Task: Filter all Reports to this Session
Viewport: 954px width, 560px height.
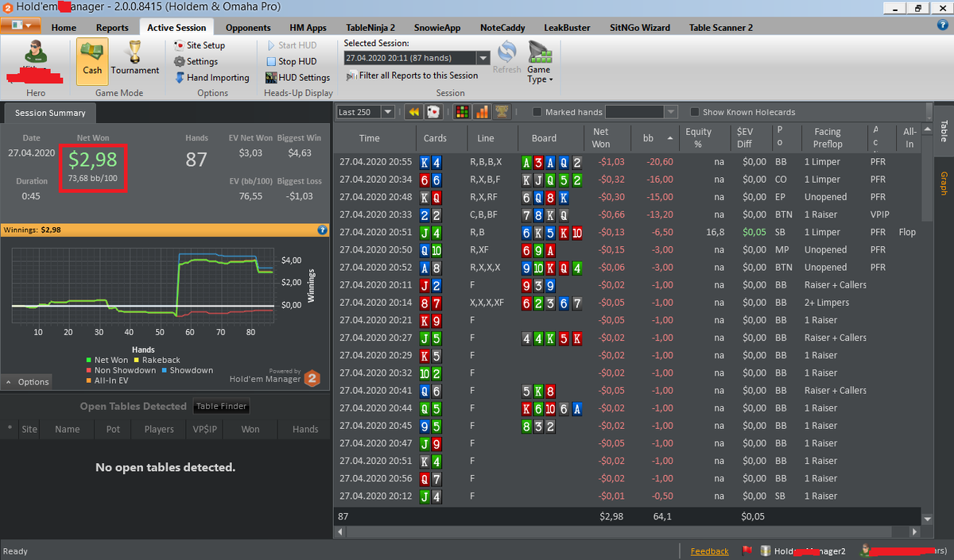Action: click(412, 75)
